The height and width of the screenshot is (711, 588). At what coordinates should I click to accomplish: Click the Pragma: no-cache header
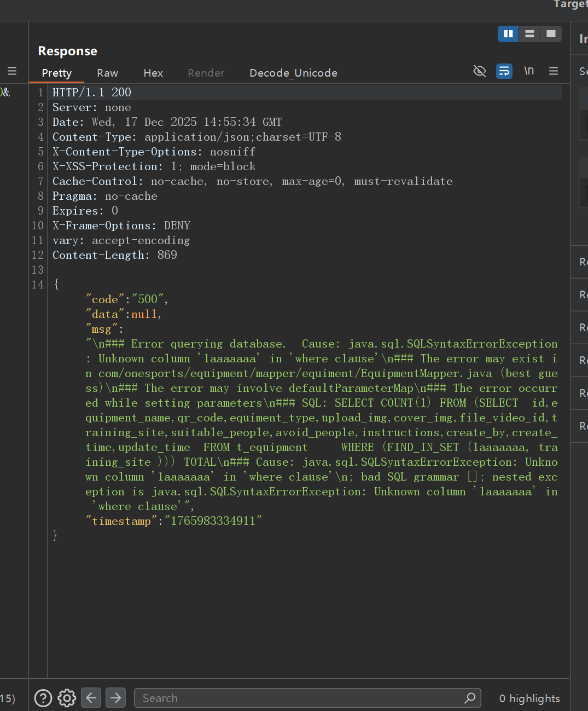(105, 196)
